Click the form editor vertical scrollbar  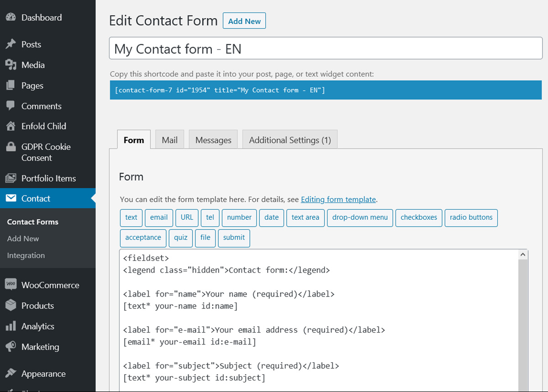[x=523, y=325]
